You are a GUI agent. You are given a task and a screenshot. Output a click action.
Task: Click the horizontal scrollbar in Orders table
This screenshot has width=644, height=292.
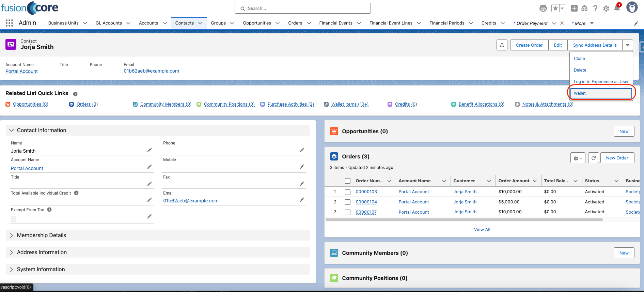tap(464, 220)
